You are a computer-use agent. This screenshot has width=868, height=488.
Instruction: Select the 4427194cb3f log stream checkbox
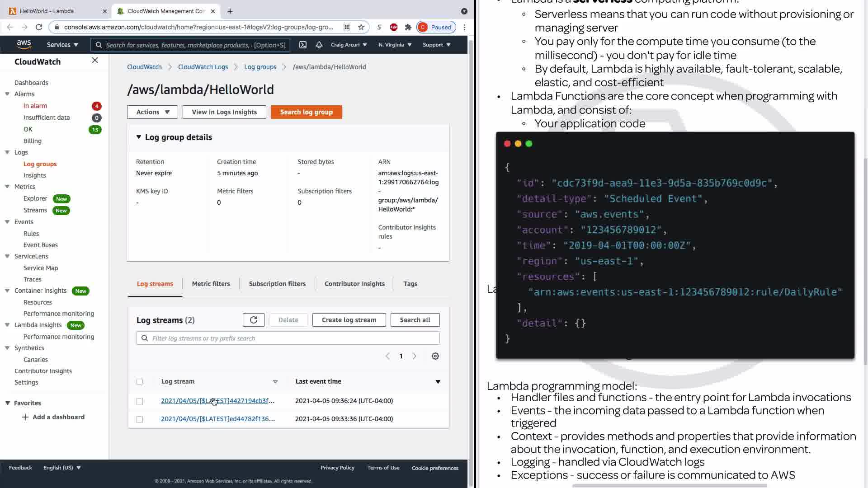(140, 401)
